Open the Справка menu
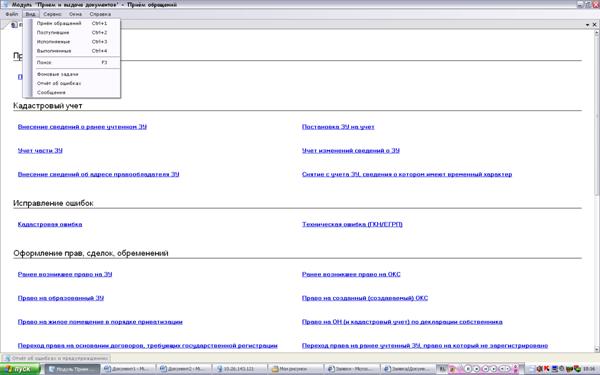600x375 pixels. [x=100, y=14]
